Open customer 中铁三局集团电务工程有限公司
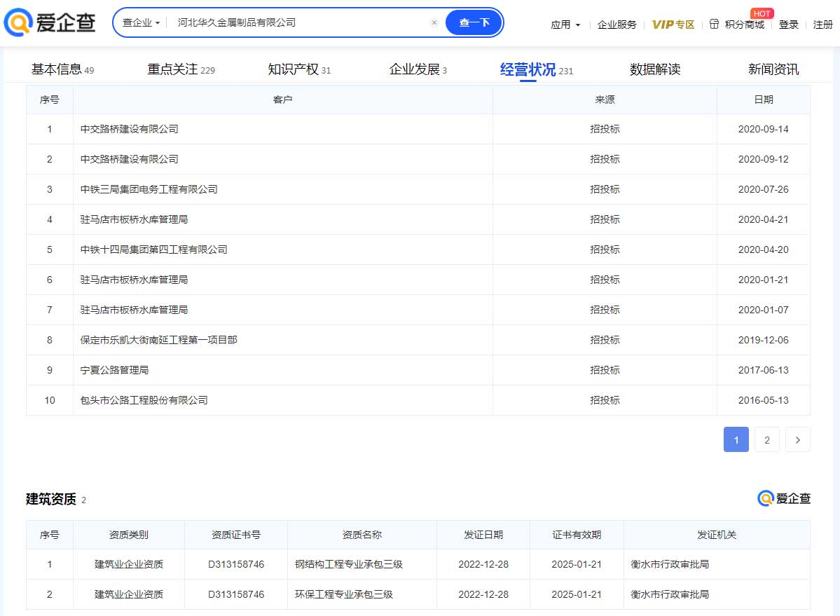The image size is (840, 616). [149, 189]
